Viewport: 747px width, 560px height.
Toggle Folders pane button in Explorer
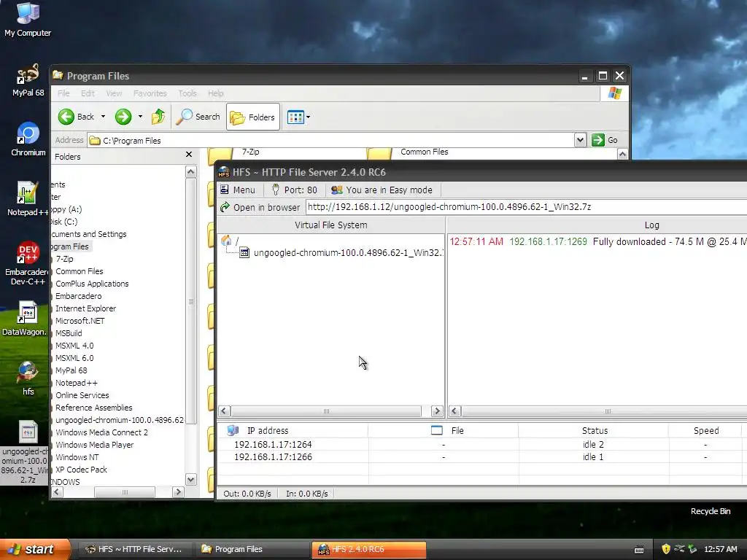pyautogui.click(x=252, y=117)
